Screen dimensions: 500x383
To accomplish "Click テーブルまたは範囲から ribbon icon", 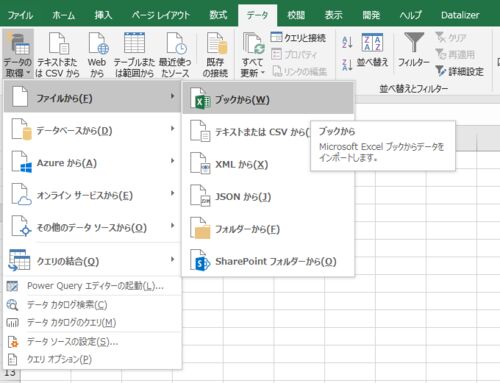I will coord(134,55).
